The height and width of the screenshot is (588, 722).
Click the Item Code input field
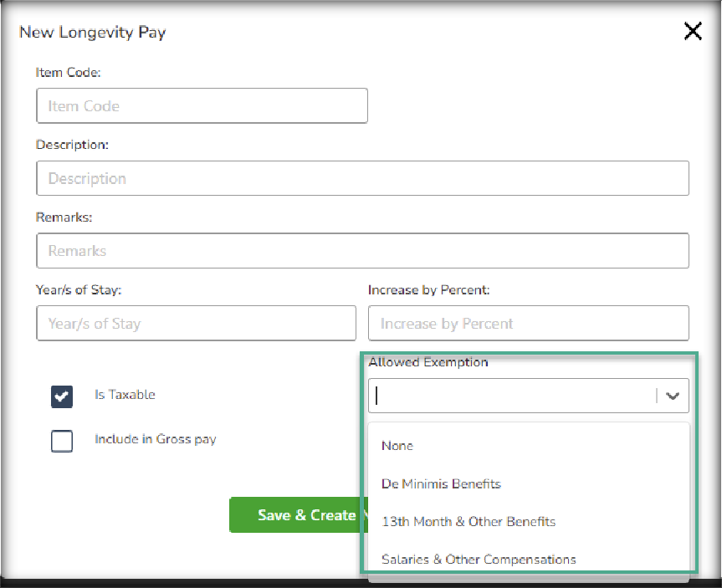click(x=202, y=106)
